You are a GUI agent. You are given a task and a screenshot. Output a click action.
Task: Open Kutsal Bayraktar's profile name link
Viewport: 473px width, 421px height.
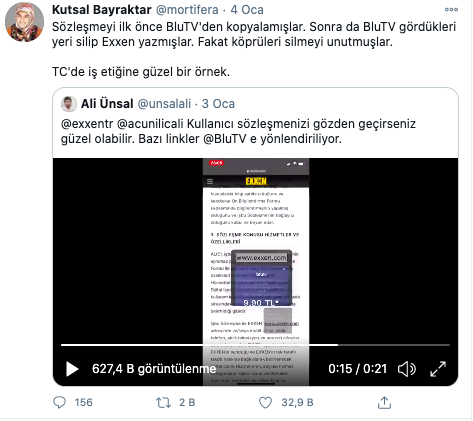102,10
